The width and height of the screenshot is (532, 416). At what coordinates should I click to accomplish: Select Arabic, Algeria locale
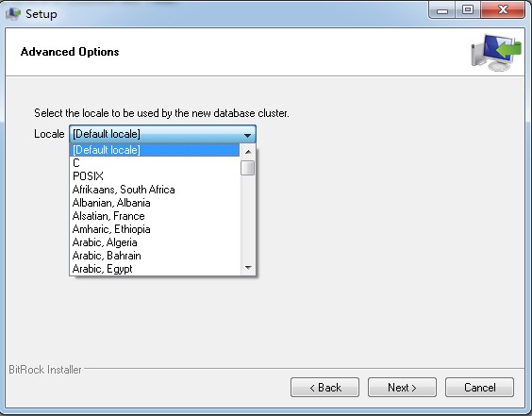(x=155, y=242)
